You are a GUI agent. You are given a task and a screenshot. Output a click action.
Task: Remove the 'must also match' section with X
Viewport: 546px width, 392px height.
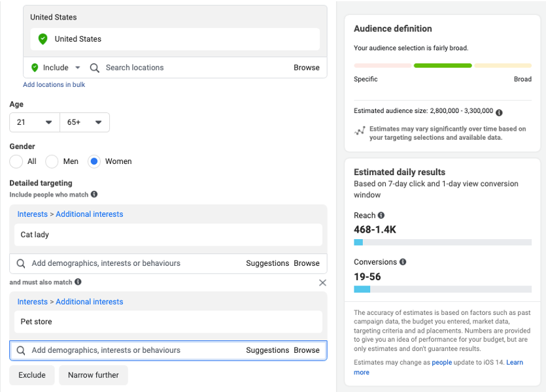point(322,283)
